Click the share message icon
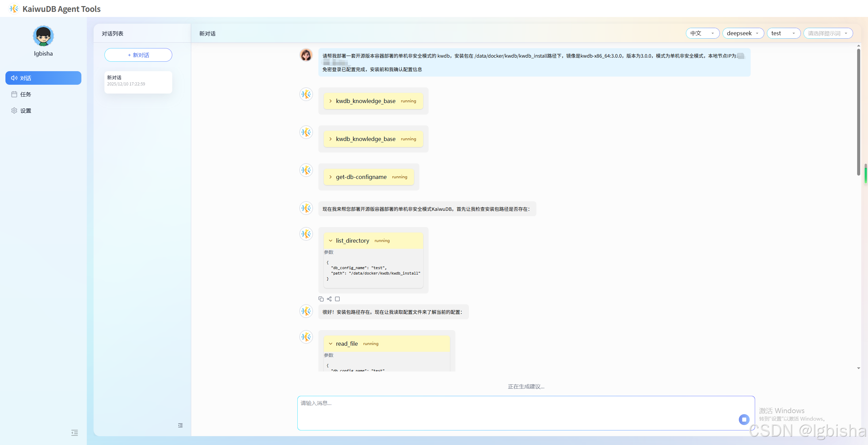 tap(329, 299)
